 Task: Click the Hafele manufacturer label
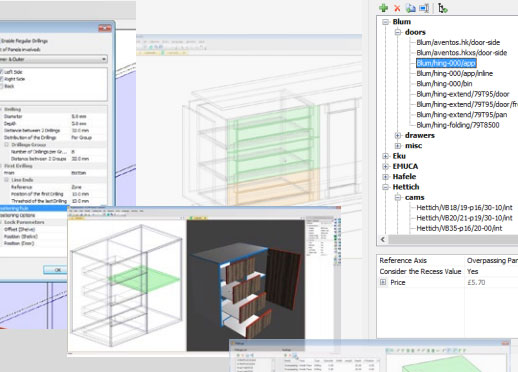(x=404, y=177)
